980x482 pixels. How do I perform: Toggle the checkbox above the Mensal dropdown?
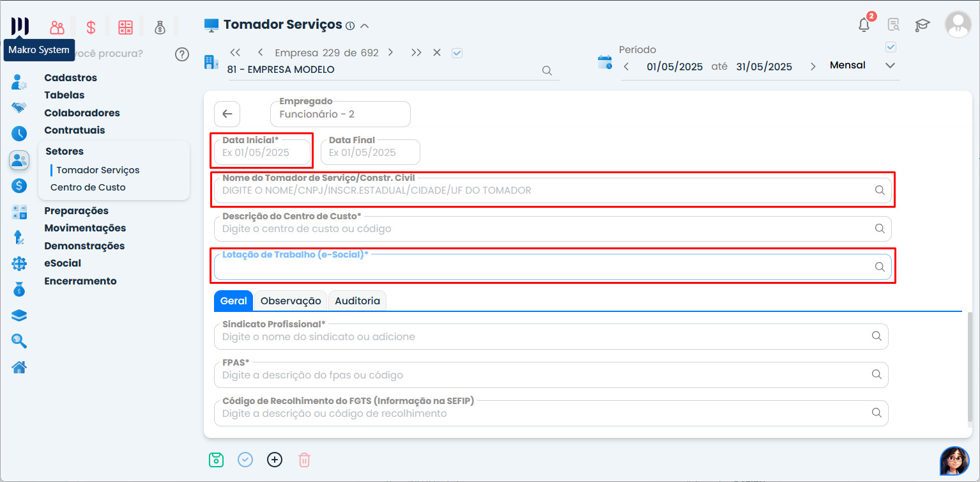coord(891,47)
